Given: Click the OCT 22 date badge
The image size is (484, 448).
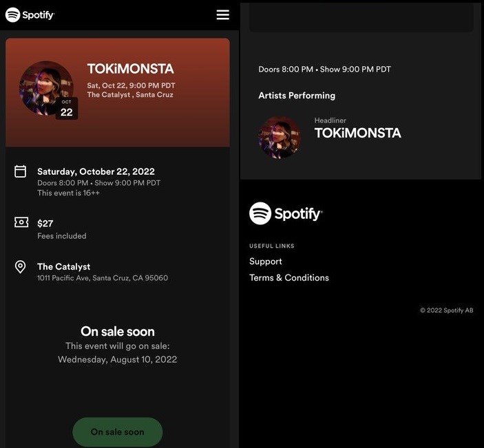Looking at the screenshot, I should coord(66,109).
